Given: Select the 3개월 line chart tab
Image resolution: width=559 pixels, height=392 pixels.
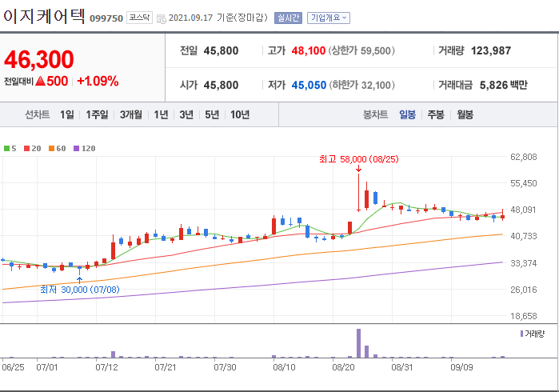Looking at the screenshot, I should [x=131, y=115].
